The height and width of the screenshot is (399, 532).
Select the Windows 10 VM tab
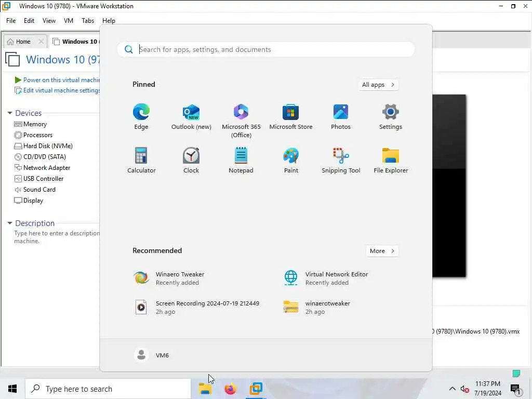pyautogui.click(x=75, y=42)
